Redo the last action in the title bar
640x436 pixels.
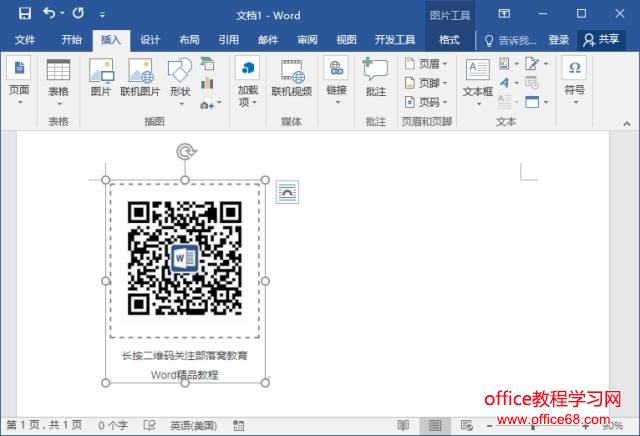tap(78, 13)
